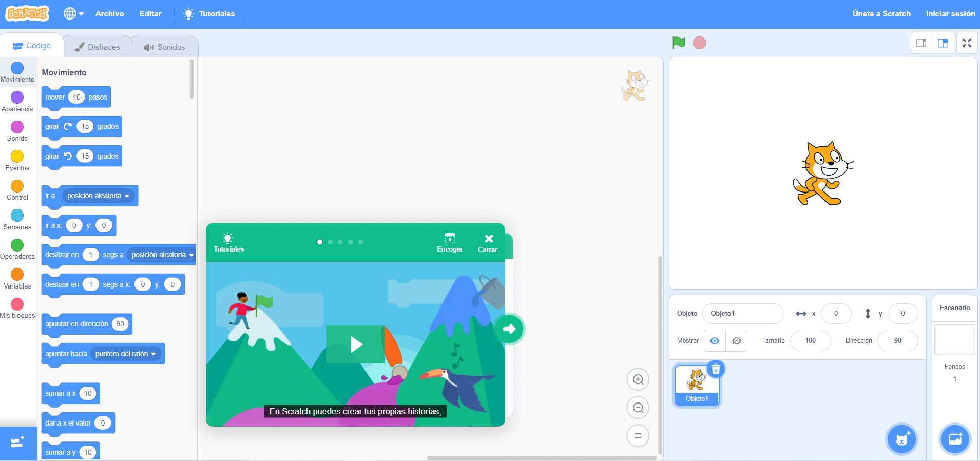
Task: Hide the sprite with crossed-eye button
Action: pos(736,341)
